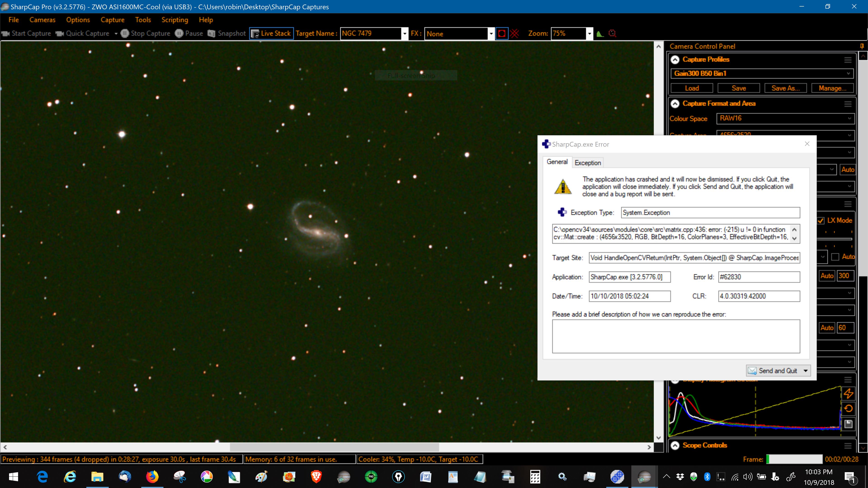Click the error description text box

pyautogui.click(x=676, y=336)
